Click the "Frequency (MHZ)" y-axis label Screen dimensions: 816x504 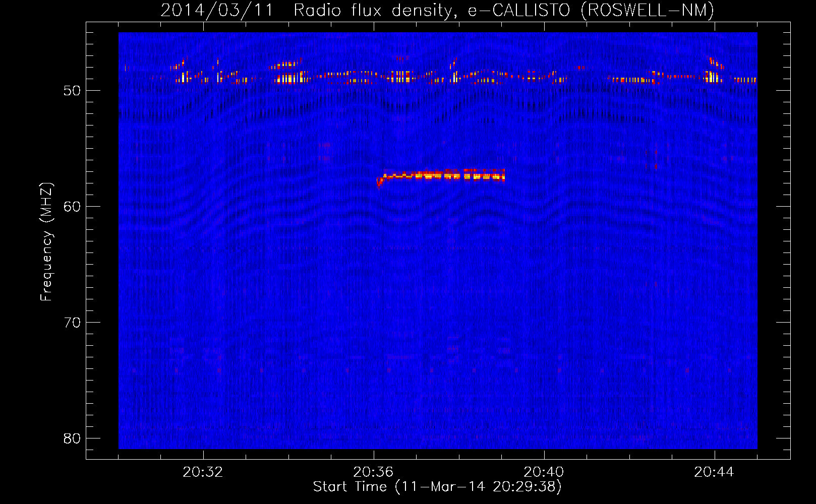pyautogui.click(x=46, y=242)
